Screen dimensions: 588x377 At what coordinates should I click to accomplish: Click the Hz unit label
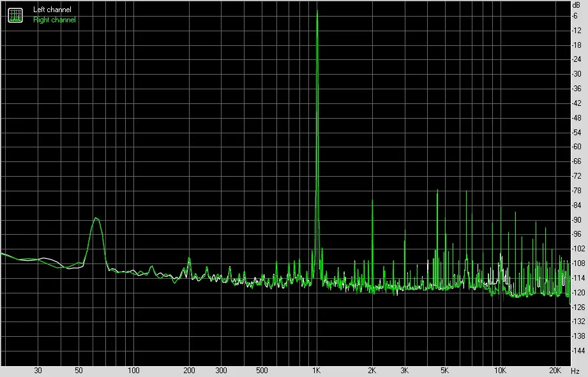[576, 371]
